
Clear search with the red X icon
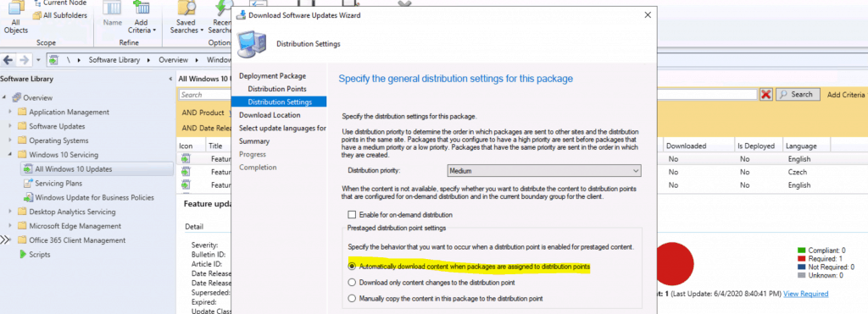tap(766, 95)
